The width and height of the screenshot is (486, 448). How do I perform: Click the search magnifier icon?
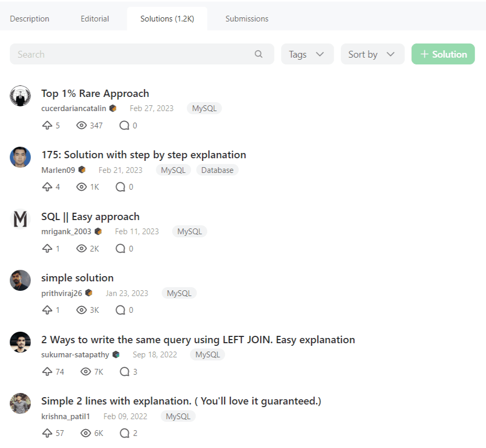(x=259, y=54)
